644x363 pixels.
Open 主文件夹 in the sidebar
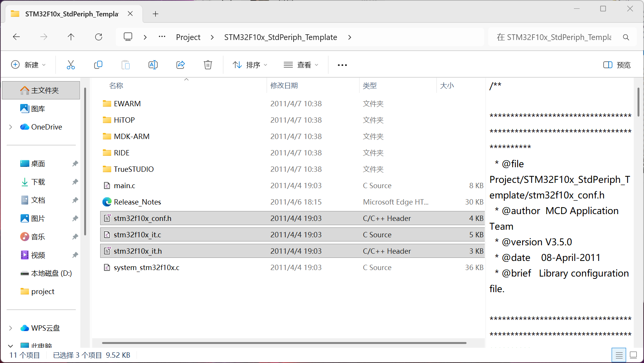tap(41, 90)
